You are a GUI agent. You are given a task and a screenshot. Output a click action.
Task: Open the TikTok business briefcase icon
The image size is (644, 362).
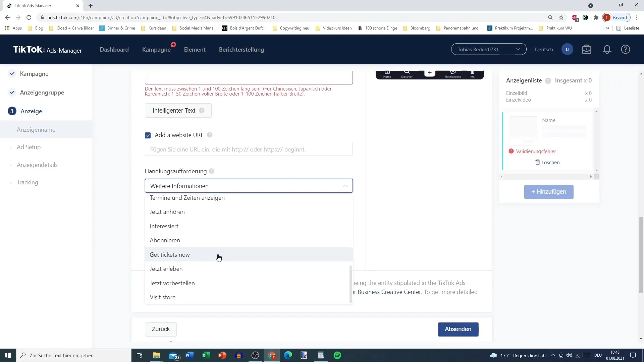(587, 50)
